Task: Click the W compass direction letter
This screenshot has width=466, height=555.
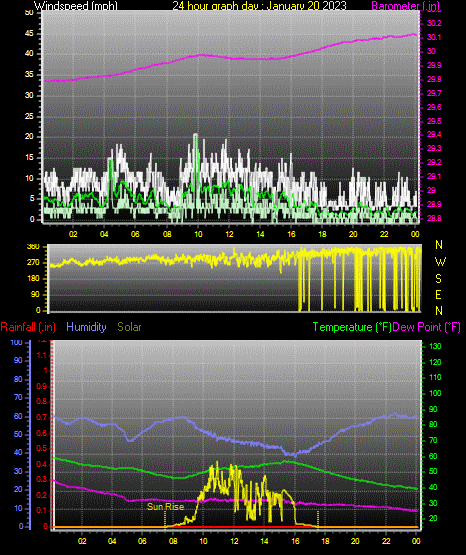Action: tap(440, 262)
